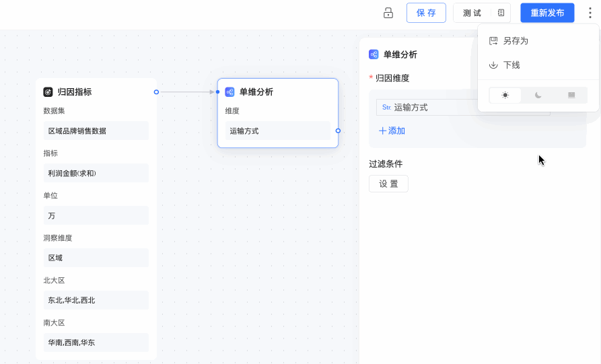The width and height of the screenshot is (601, 364).
Task: Click 运输方式 field in canvas node
Action: tap(277, 131)
